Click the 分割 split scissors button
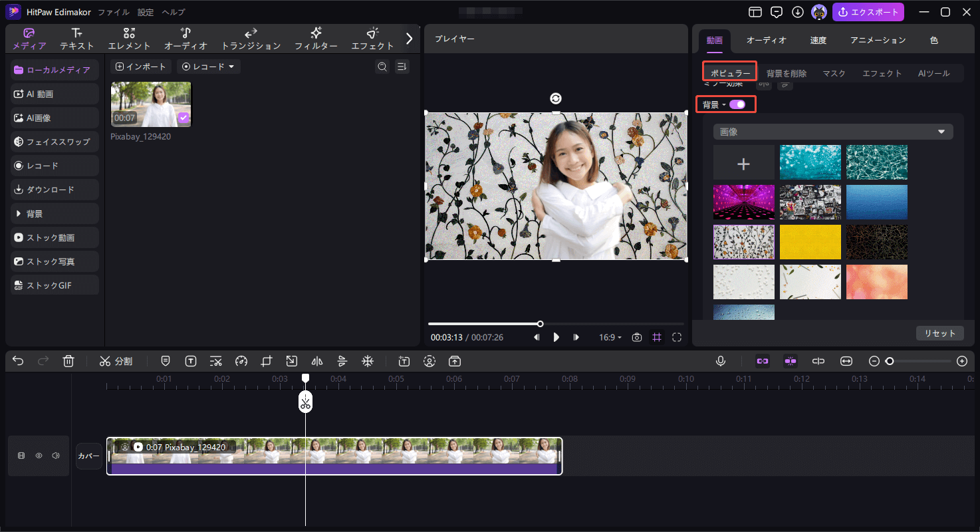980x532 pixels. 116,361
